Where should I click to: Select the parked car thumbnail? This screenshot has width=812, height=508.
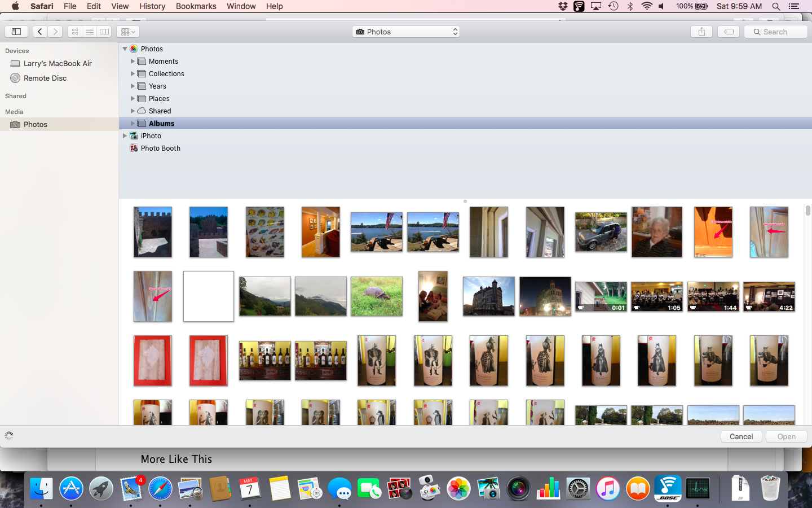tap(601, 232)
